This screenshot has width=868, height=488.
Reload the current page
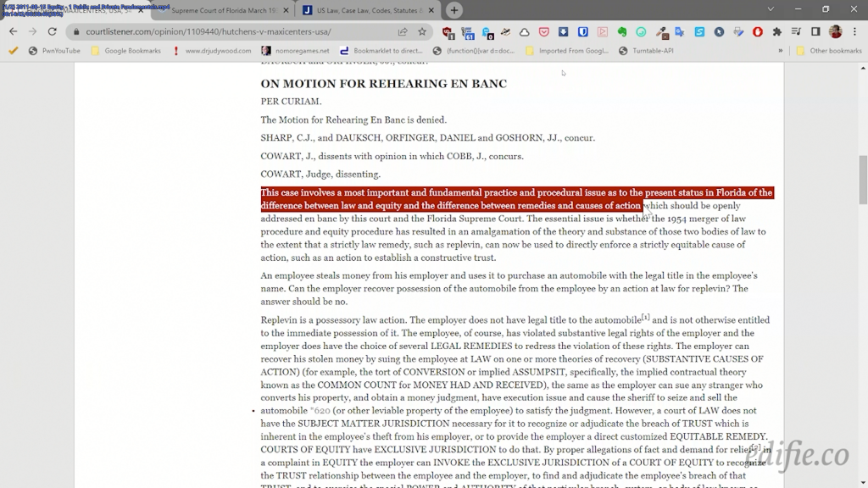[52, 31]
